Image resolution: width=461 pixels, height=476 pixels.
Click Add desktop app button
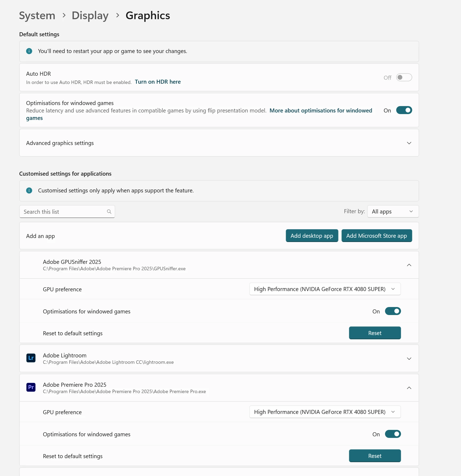(x=312, y=236)
